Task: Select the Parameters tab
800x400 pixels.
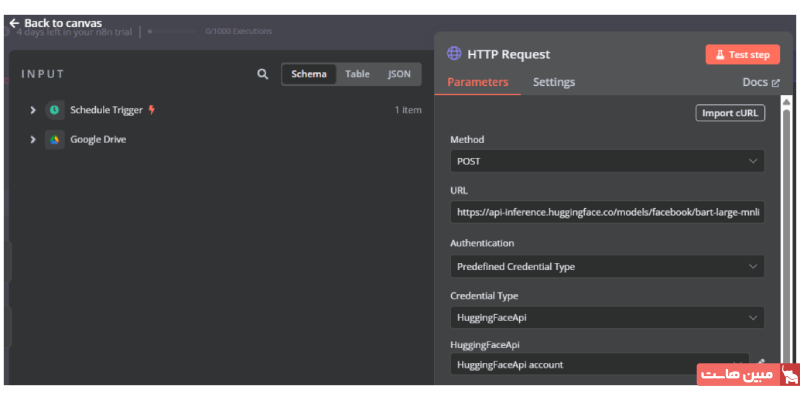Action: [x=477, y=82]
